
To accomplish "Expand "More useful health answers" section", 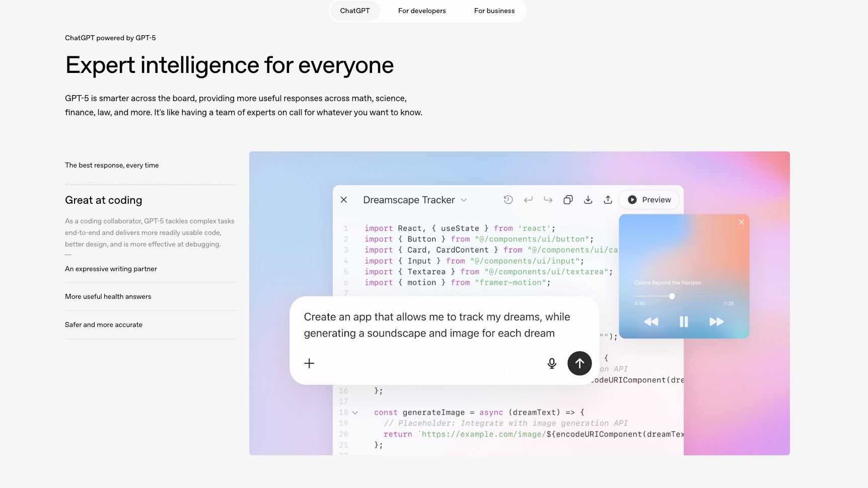I will pyautogui.click(x=108, y=297).
